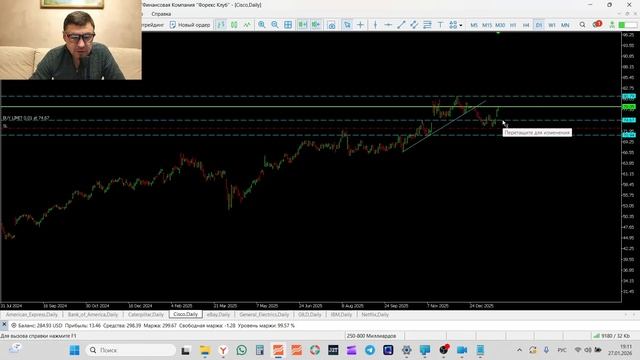The image size is (640, 360).
Task: Close the terminal balance panel with X
Action: 4,324
